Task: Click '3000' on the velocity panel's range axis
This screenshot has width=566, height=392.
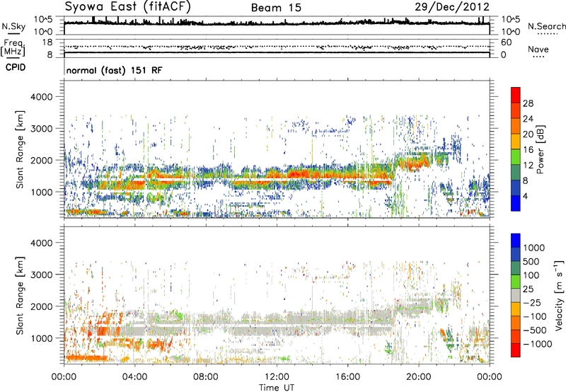Action: tap(42, 275)
